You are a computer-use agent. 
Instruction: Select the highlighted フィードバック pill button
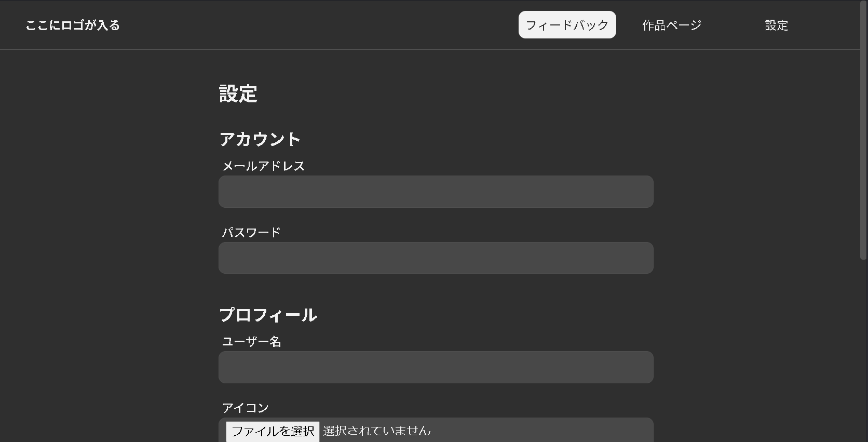point(567,24)
